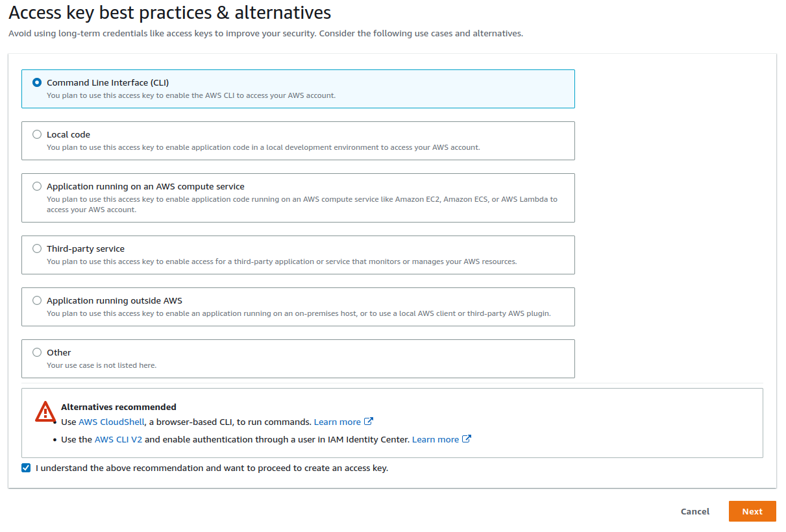Click the Alternatives recommended heading
Screen dimensions: 786x532
point(119,407)
